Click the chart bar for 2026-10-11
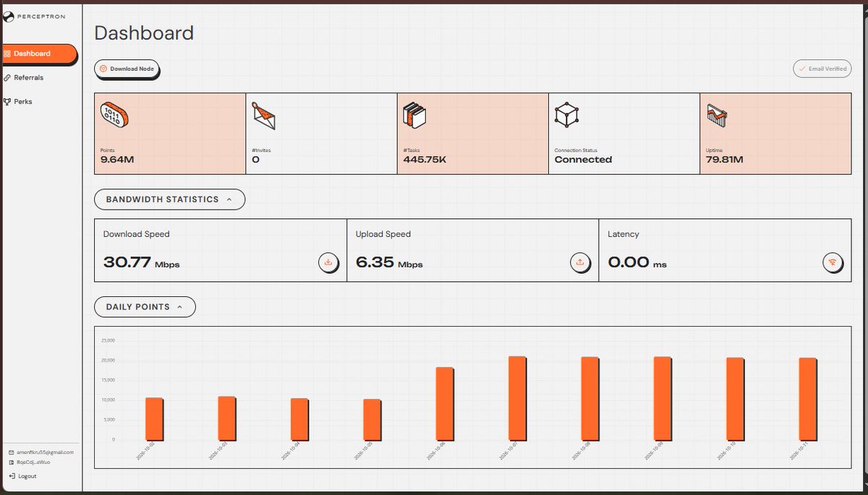Viewport: 868px width, 495px height. click(808, 399)
